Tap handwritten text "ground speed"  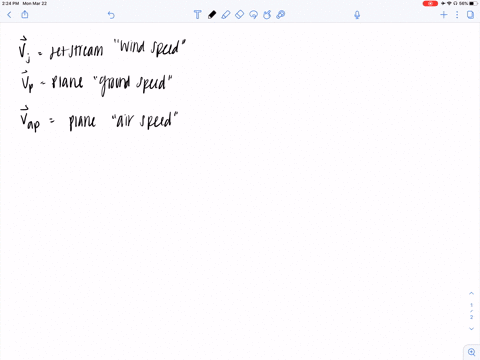click(133, 84)
